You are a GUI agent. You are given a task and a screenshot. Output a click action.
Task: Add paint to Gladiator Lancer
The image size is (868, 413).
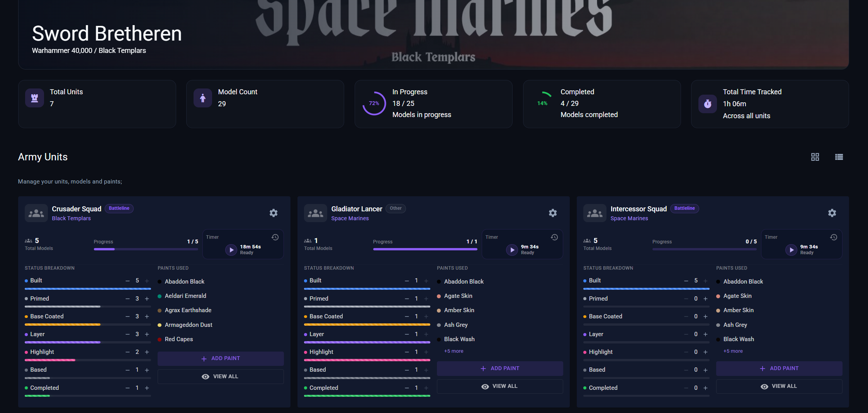tap(500, 369)
